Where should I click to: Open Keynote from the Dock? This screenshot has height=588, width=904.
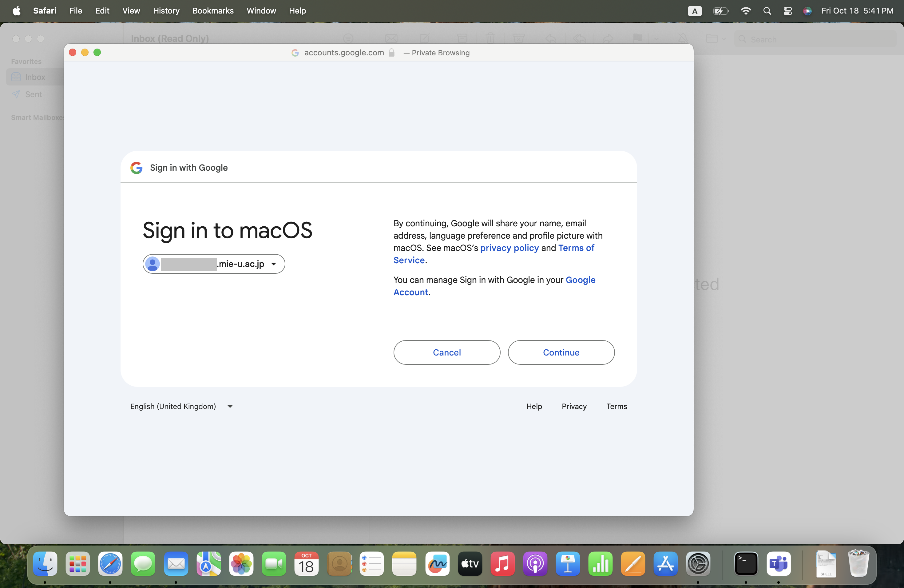[568, 564]
